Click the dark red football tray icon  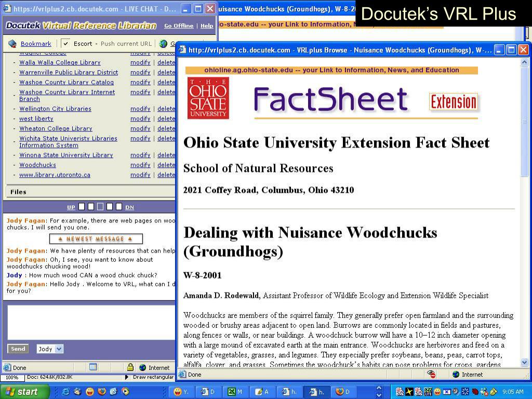475,392
